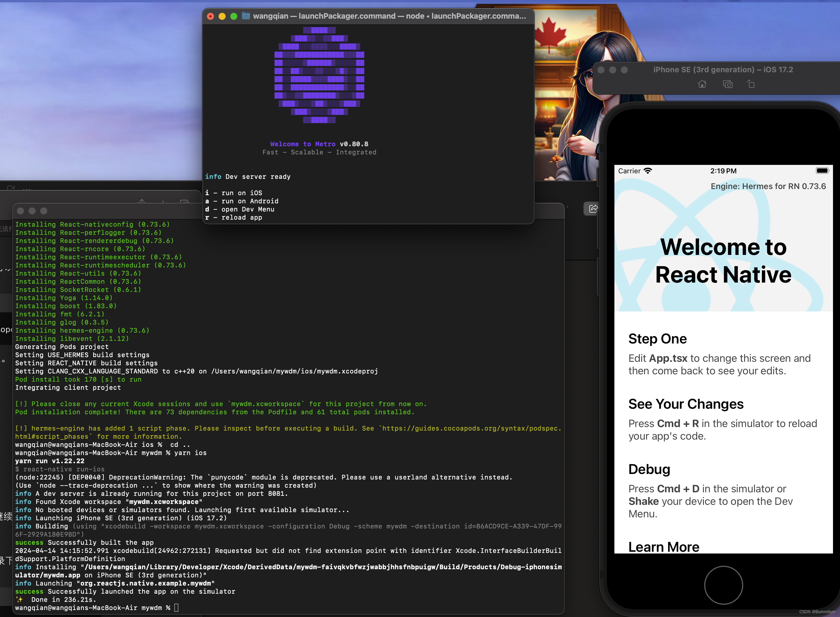Tap the Wi-Fi icon in iOS status bar
The image size is (840, 617).
648,171
